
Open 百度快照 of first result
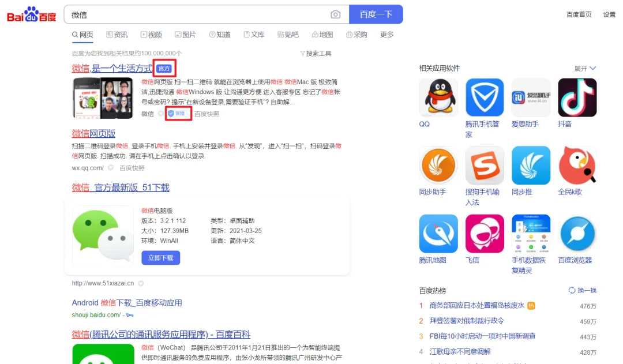207,114
